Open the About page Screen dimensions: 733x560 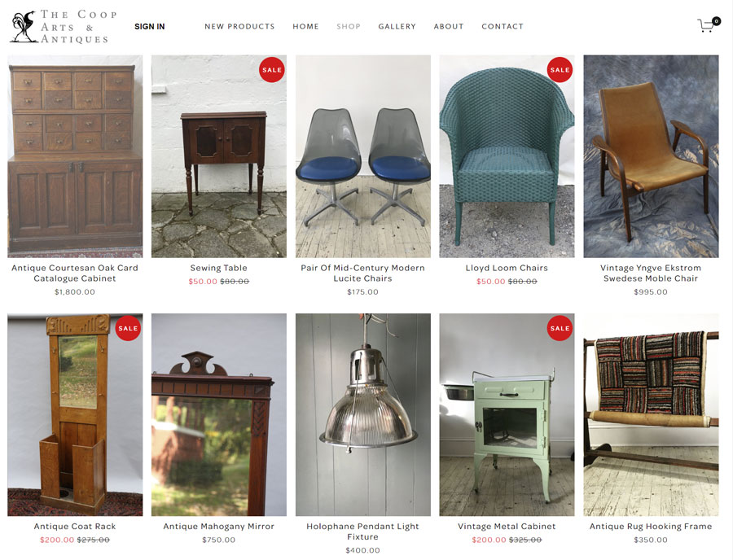(x=448, y=27)
